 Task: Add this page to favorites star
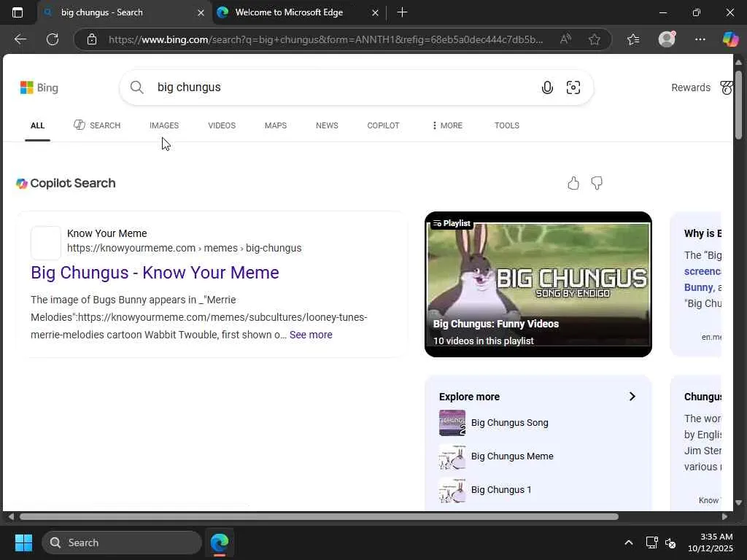[x=594, y=39]
